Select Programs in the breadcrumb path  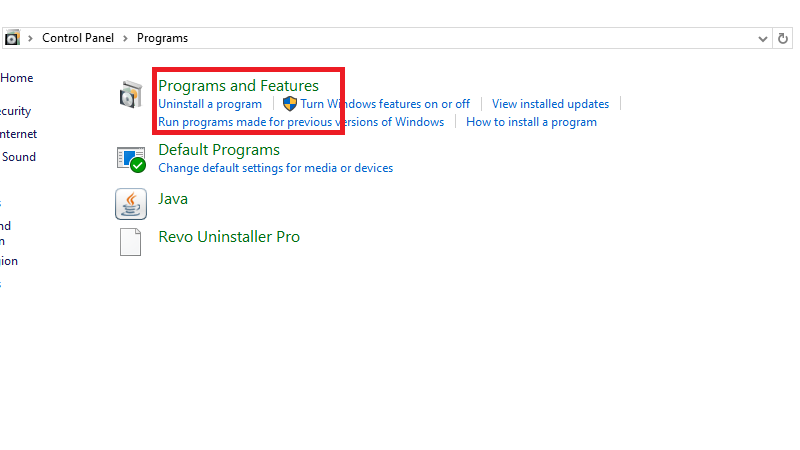(162, 38)
